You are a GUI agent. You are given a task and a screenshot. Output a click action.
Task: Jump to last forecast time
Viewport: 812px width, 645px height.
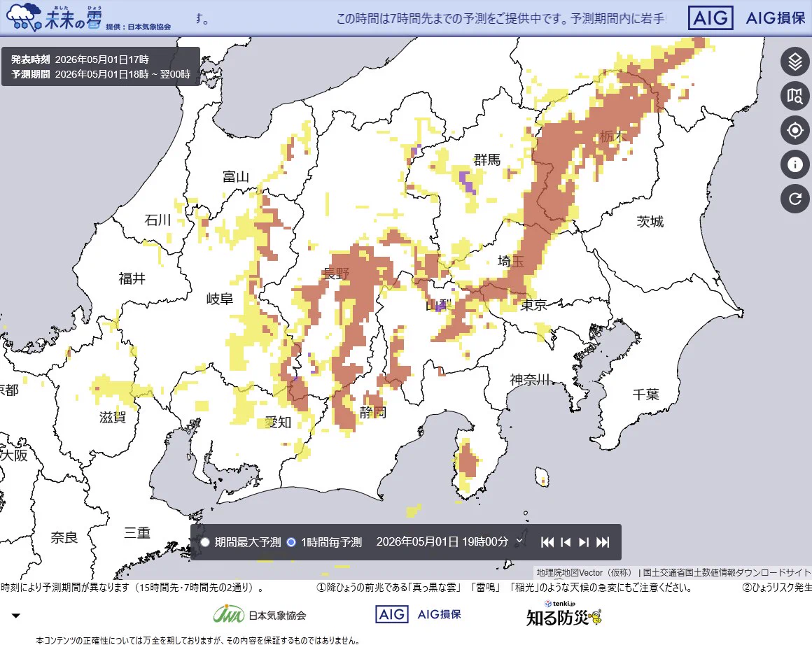603,542
